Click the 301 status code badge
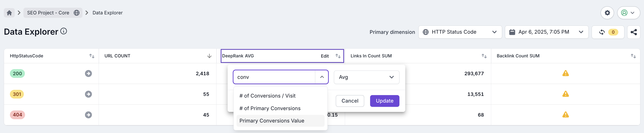The width and height of the screenshot is (644, 133). pos(17,94)
